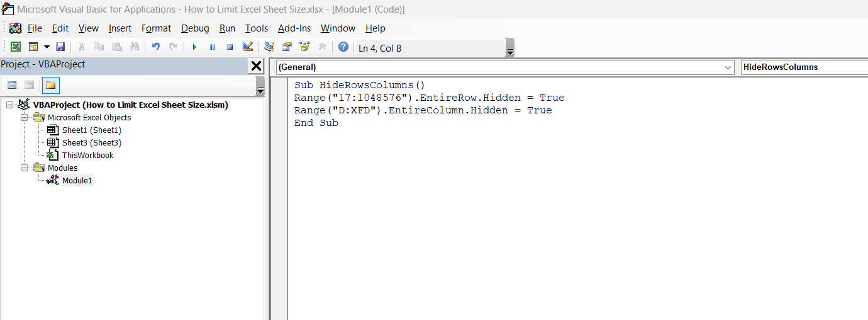Viewport: 868px width, 320px height.
Task: Open the Edit menu
Action: click(60, 28)
